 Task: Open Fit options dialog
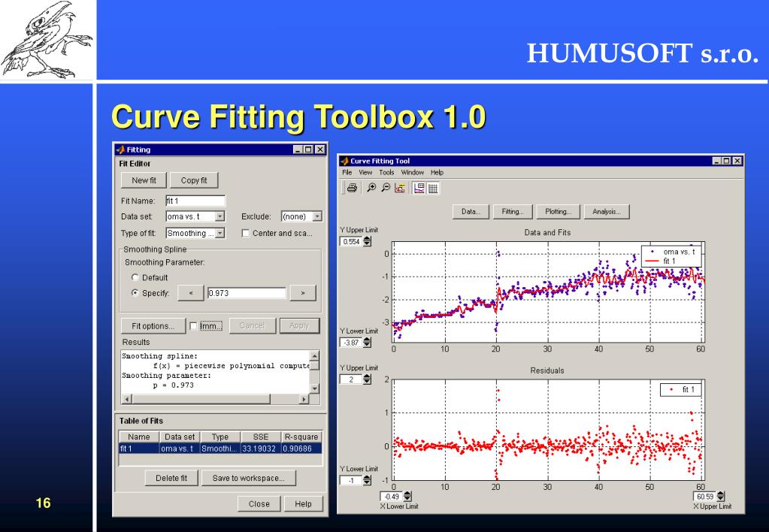[153, 326]
